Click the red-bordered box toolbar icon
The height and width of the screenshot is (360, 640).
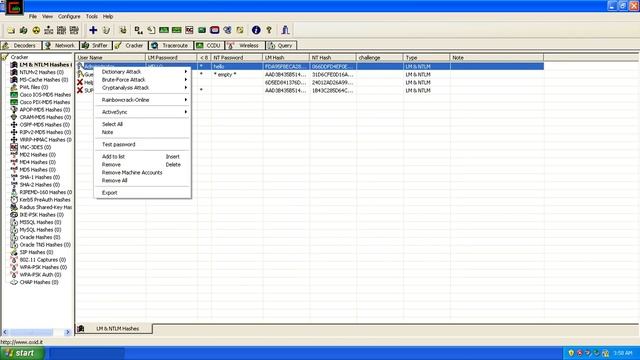pyautogui.click(x=215, y=30)
